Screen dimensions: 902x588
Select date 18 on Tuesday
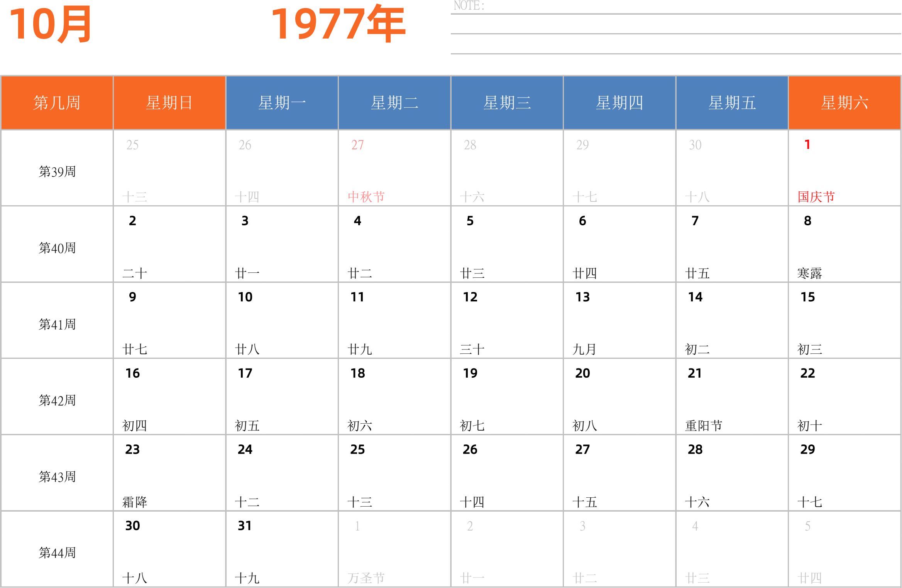357,373
